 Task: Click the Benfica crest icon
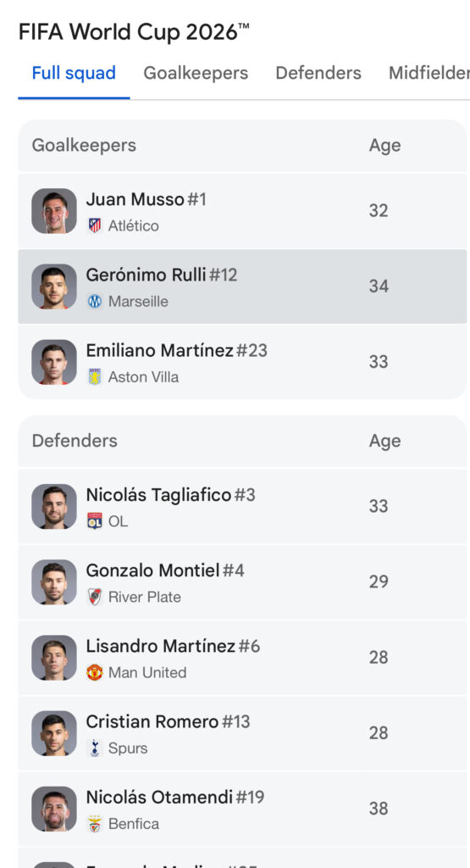[x=95, y=824]
